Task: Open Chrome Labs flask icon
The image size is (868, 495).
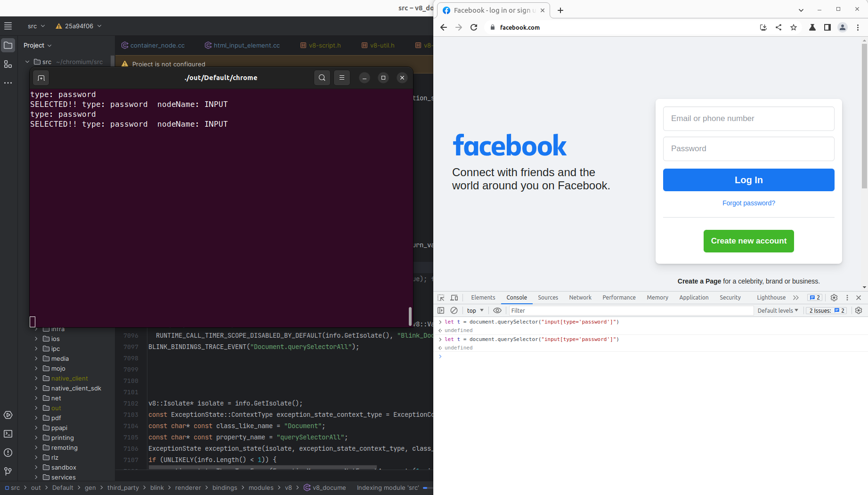Action: [x=812, y=27]
